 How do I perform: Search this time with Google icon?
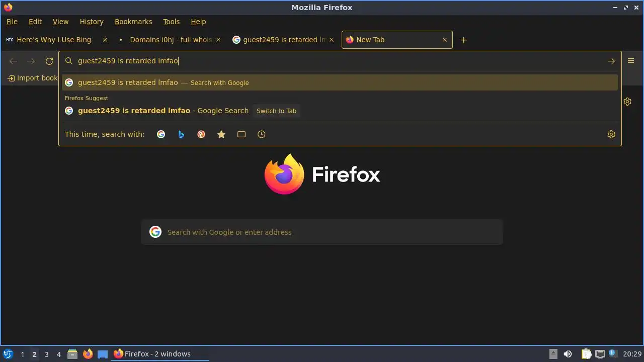(x=161, y=134)
